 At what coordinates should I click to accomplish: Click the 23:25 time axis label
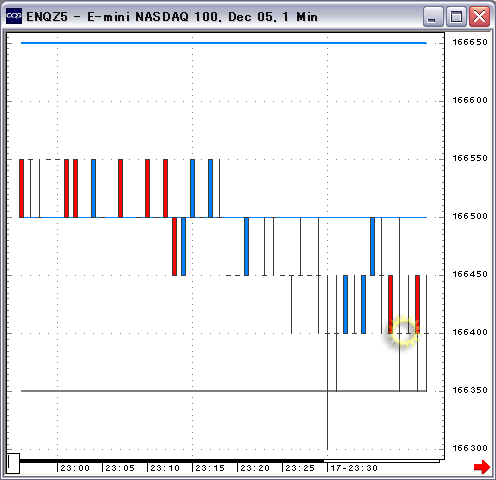[300, 468]
